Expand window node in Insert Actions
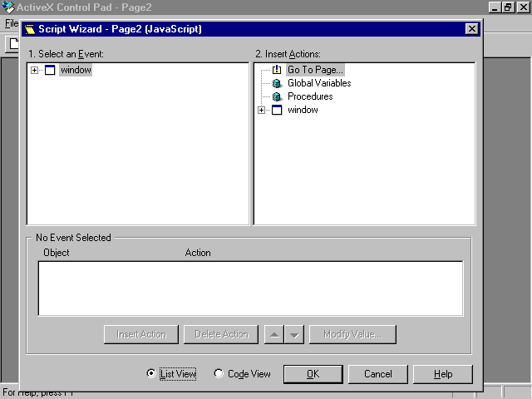532x399 pixels. [x=262, y=110]
